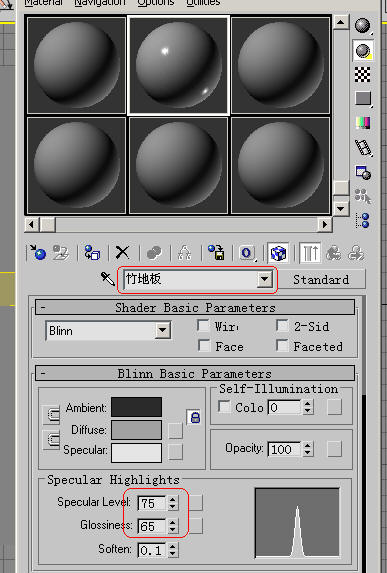Open the Utilities menu
The height and width of the screenshot is (573, 387).
(203, 3)
